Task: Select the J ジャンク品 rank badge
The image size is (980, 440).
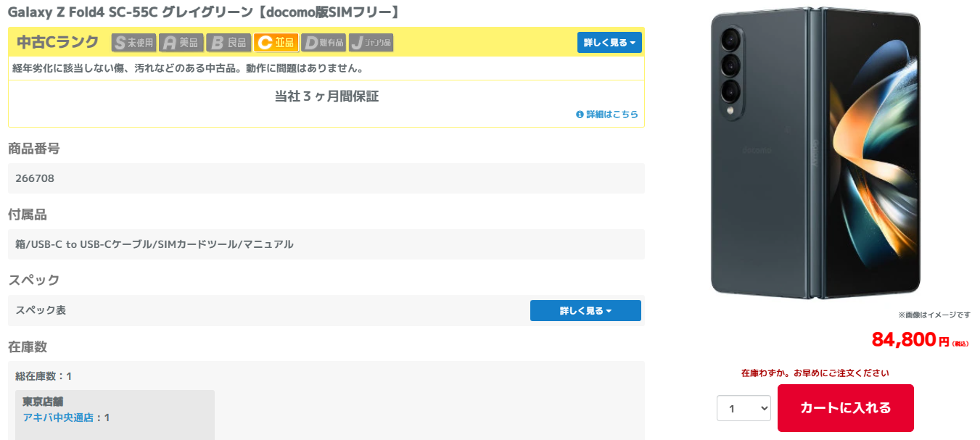Action: (371, 43)
